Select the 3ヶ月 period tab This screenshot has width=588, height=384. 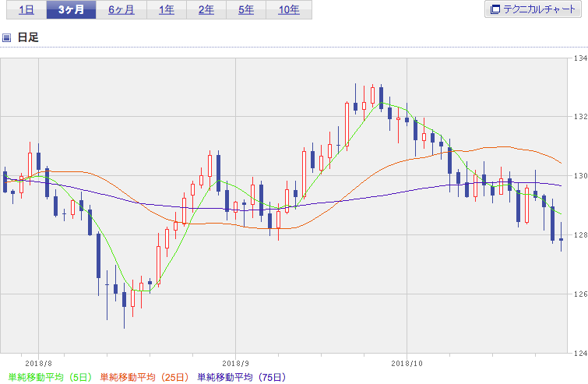[x=71, y=10]
